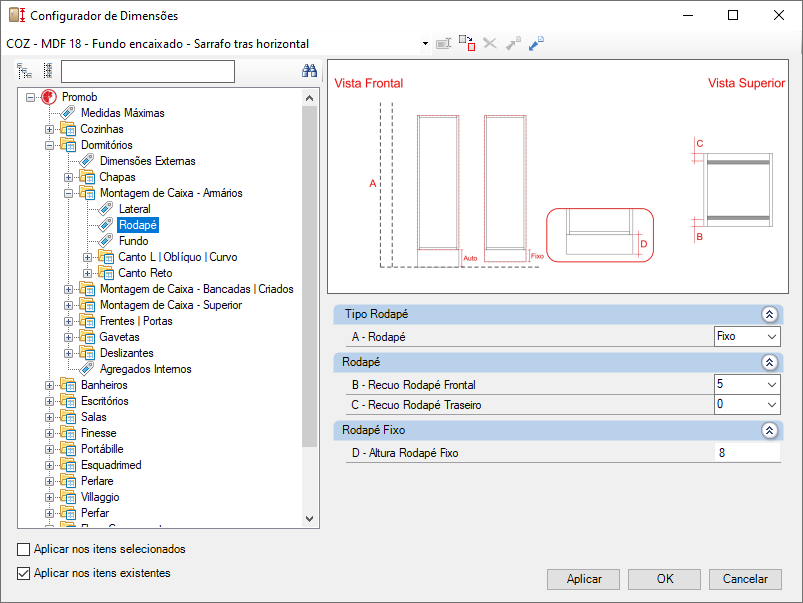Expand the Canto L | Oblíquo | Curvo node
Screen dimensions: 803x603
87,257
